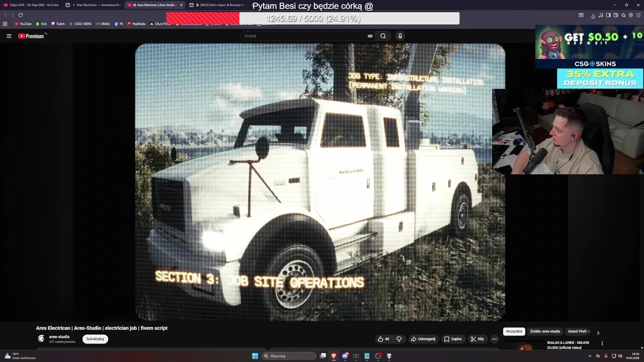Select the Grand Theft filter chip

579,332
